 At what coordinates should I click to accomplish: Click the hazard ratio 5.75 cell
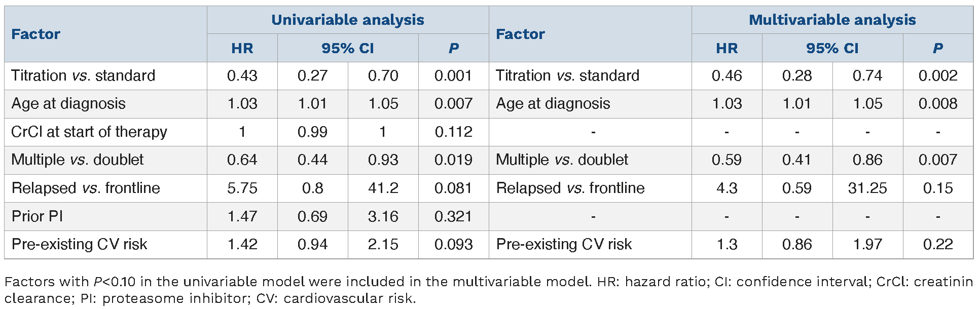click(x=242, y=188)
